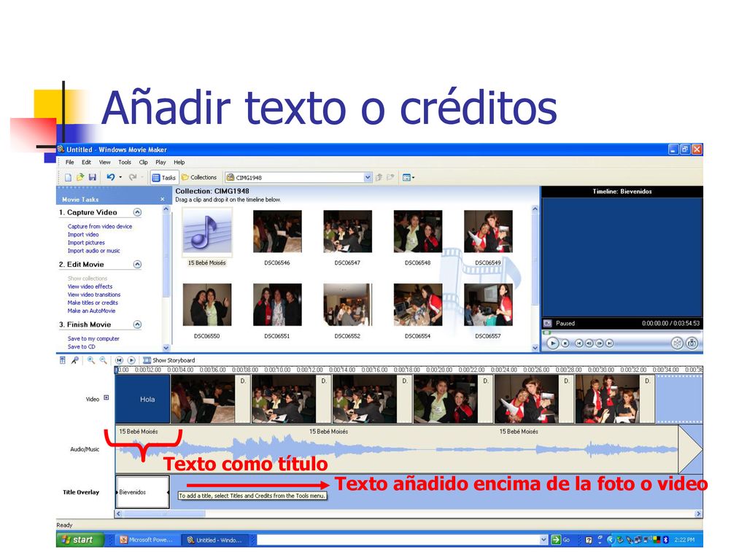The image size is (747, 560).
Task: Open the Play menu
Action: tap(160, 162)
